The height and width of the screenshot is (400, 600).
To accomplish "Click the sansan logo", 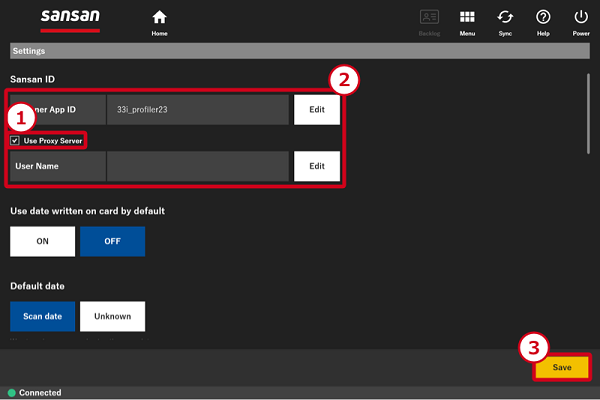I will pyautogui.click(x=70, y=19).
